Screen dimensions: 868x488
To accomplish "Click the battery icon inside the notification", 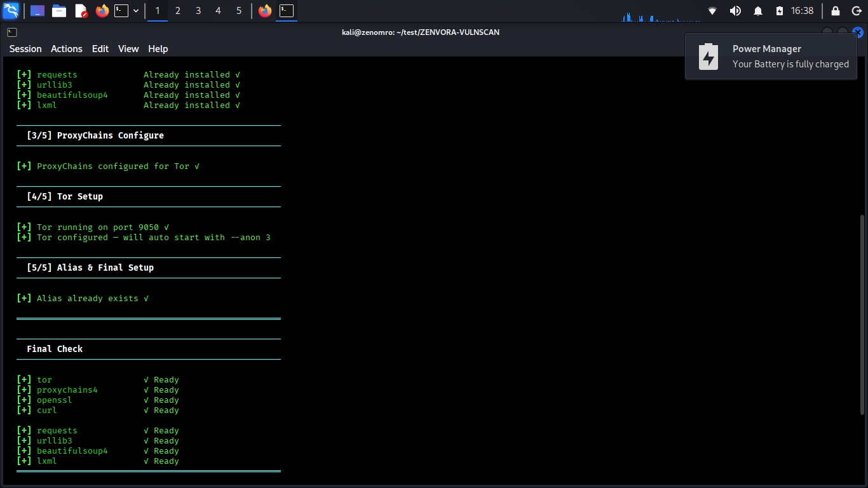I will point(709,57).
